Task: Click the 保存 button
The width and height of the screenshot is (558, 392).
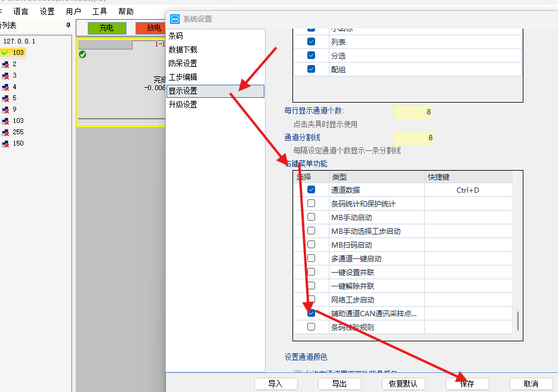Action: coord(467,384)
